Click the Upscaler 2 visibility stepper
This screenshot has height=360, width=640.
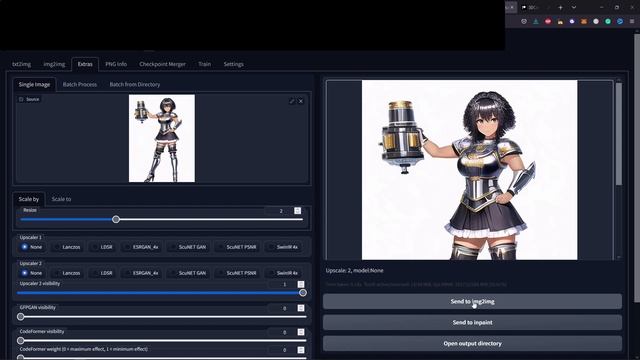point(301,284)
